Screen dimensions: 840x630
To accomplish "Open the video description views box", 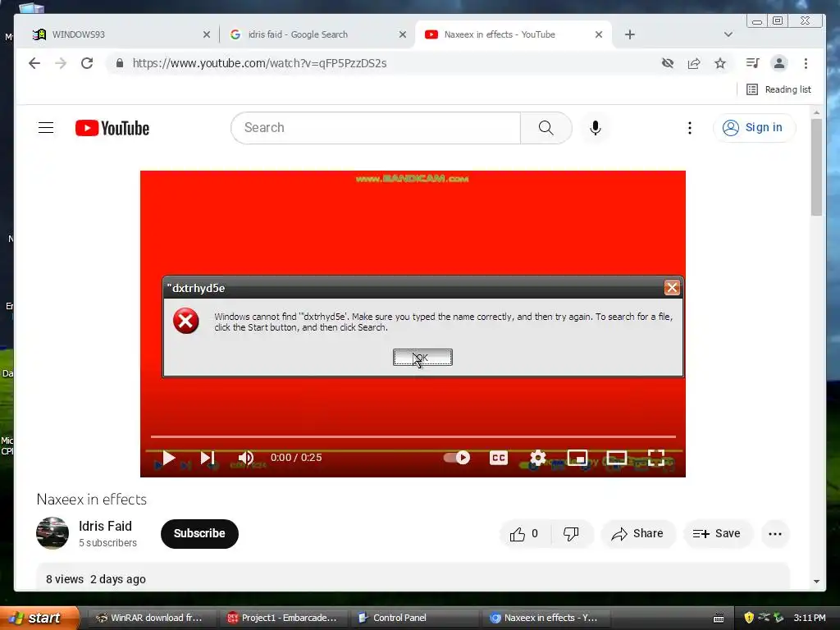I will coord(413,577).
